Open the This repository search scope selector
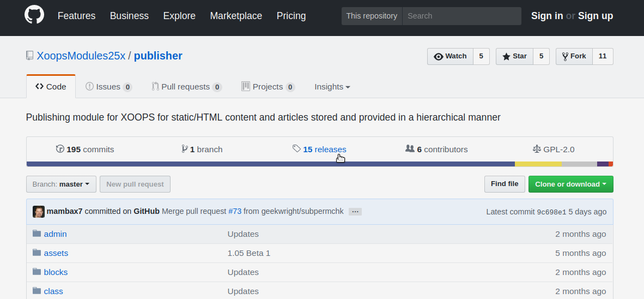The height and width of the screenshot is (299, 644). (x=372, y=16)
